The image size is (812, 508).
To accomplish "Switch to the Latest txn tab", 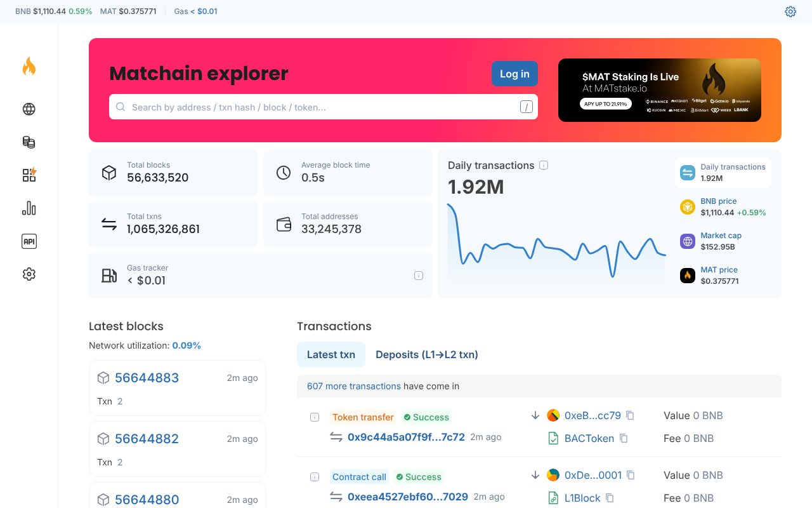I will (x=331, y=354).
